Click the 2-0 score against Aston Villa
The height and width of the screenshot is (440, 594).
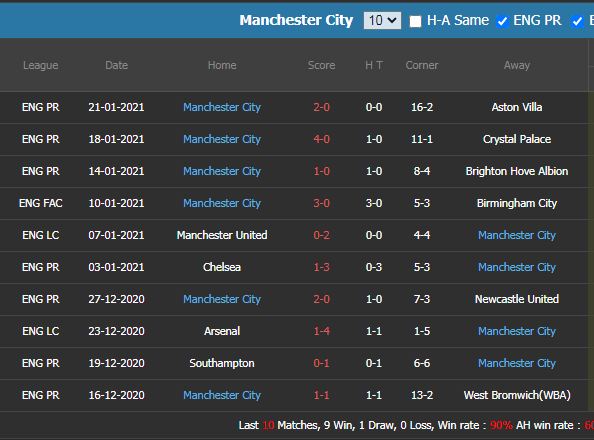pos(321,107)
